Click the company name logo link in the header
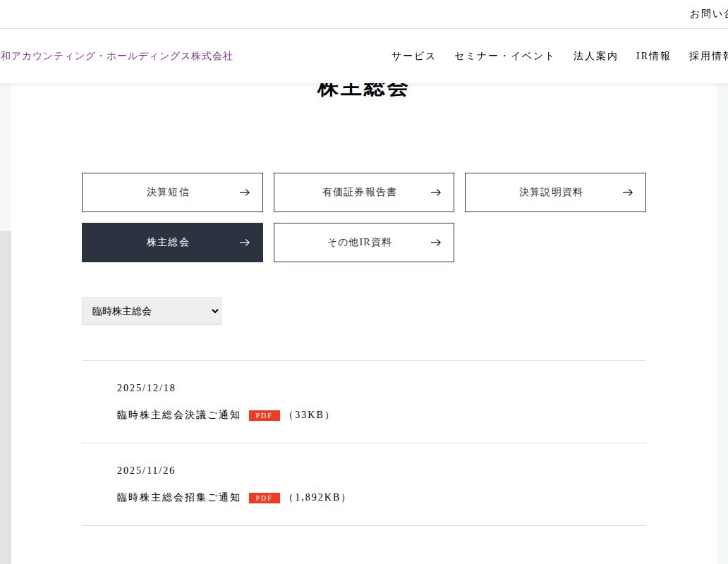Screen dimensions: 728x564 tap(116, 56)
